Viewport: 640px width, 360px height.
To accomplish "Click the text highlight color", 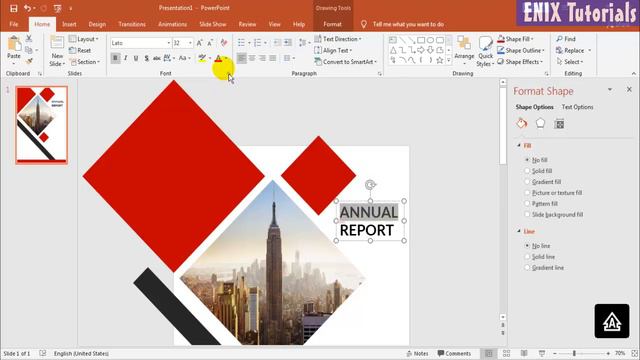I will 202,58.
